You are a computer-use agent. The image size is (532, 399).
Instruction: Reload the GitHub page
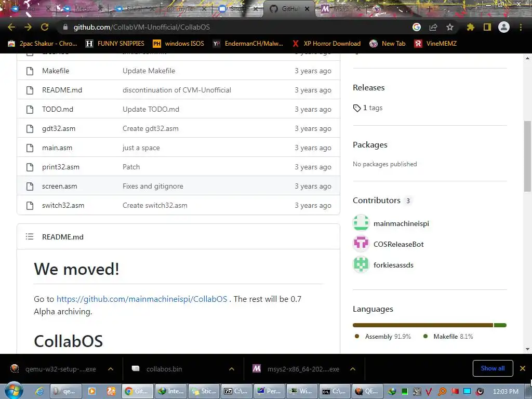[x=45, y=27]
